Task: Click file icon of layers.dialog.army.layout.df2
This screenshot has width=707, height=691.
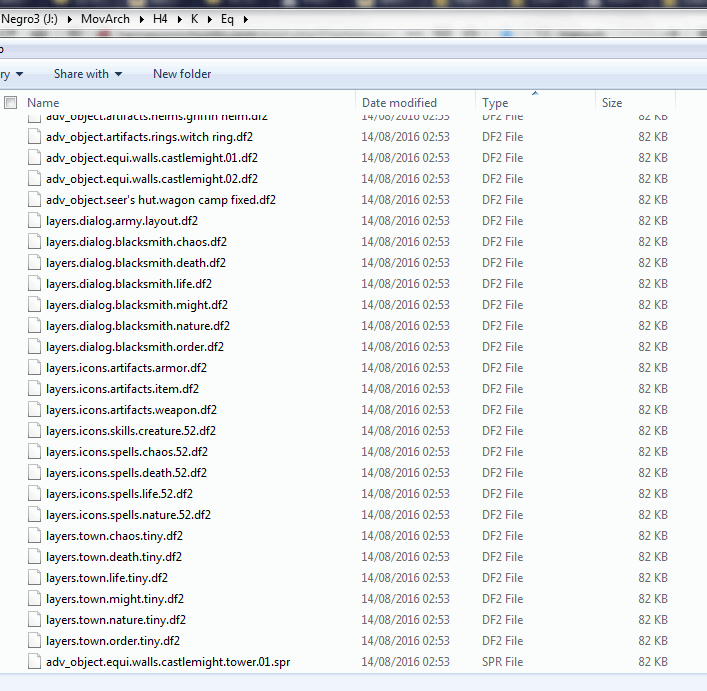Action: [x=34, y=221]
